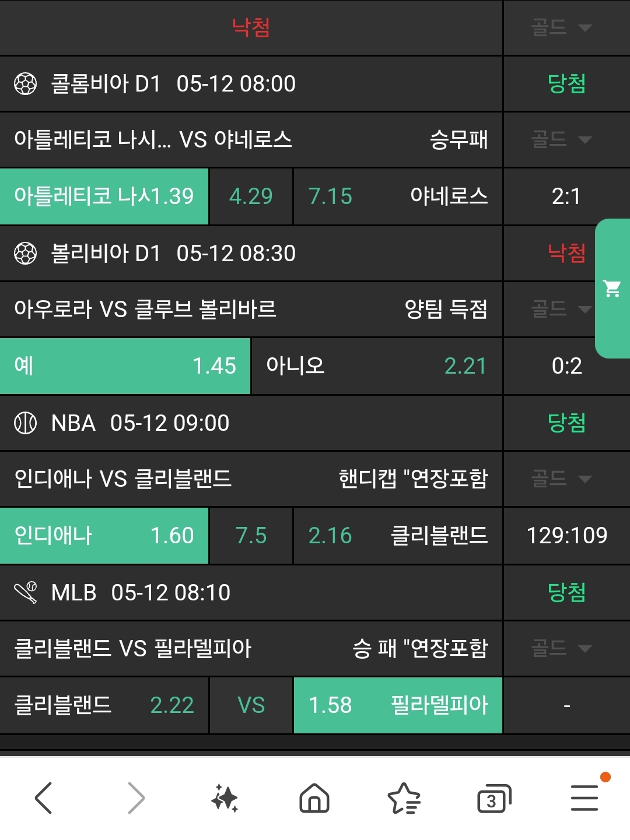Click the basketball icon beside NBA
The width and height of the screenshot is (630, 840).
coord(26,423)
